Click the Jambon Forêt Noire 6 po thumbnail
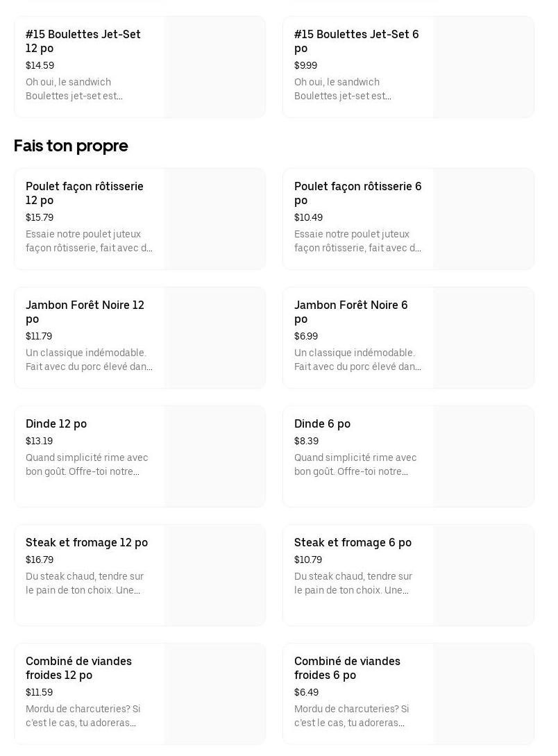558x756 pixels. click(x=484, y=338)
